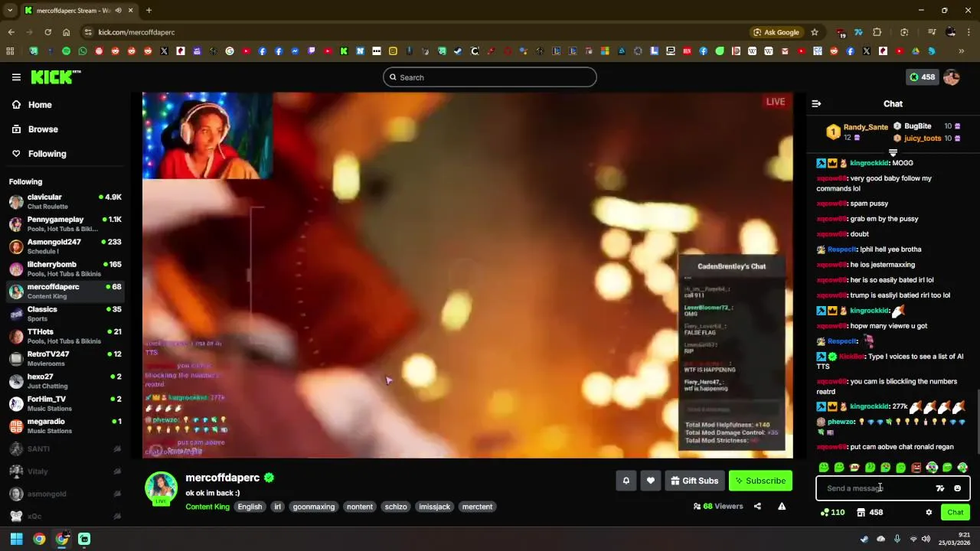Focus the Kick search field
Screen dimensions: 980x551
(x=490, y=77)
